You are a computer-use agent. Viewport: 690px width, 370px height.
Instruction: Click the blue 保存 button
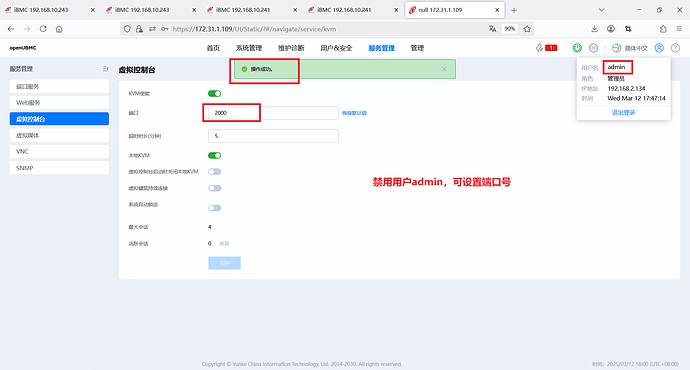224,263
